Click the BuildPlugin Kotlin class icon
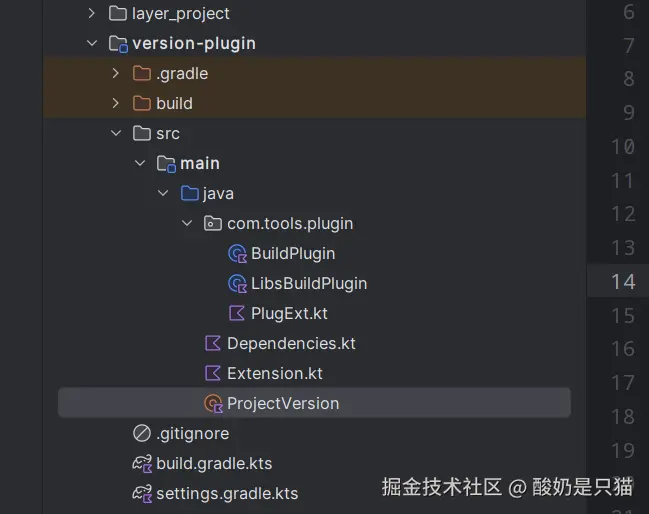The width and height of the screenshot is (649, 514). tap(237, 253)
